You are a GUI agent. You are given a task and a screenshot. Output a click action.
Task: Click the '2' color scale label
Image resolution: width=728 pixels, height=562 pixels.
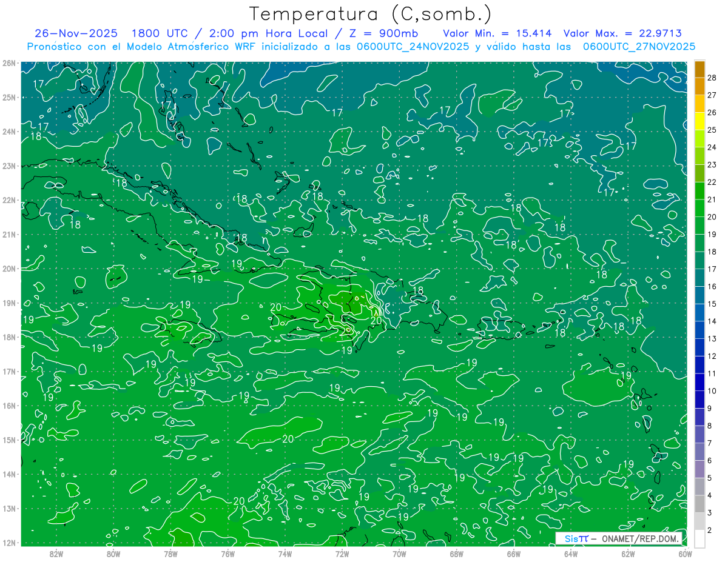coord(710,530)
